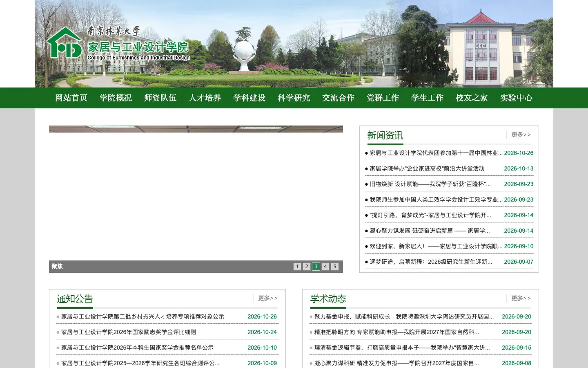Open 学科建设 from the navigation bar

click(x=249, y=98)
